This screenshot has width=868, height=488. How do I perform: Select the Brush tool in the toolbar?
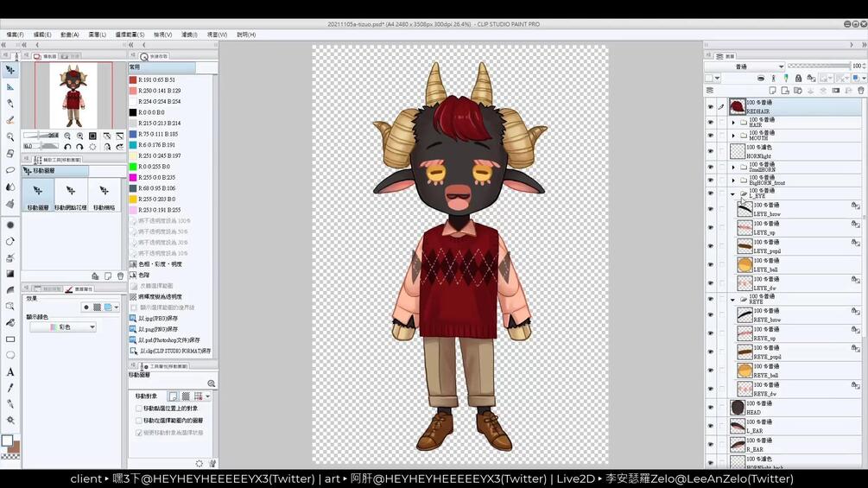point(10,120)
